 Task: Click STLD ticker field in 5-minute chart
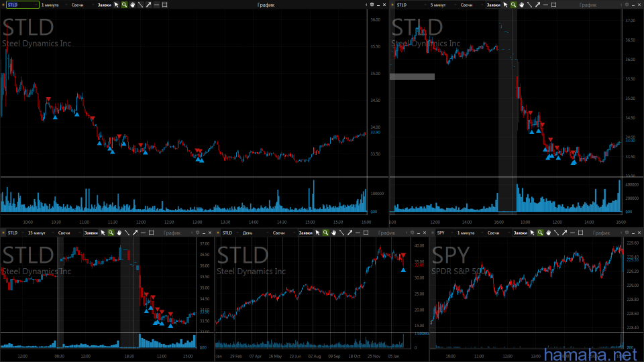coord(411,5)
